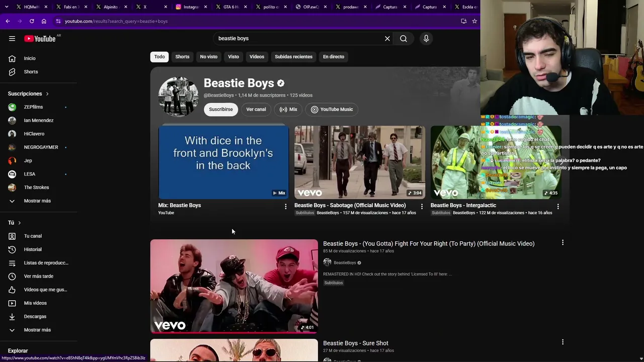This screenshot has width=644, height=362.
Task: Open the Ver canal button
Action: (256, 110)
